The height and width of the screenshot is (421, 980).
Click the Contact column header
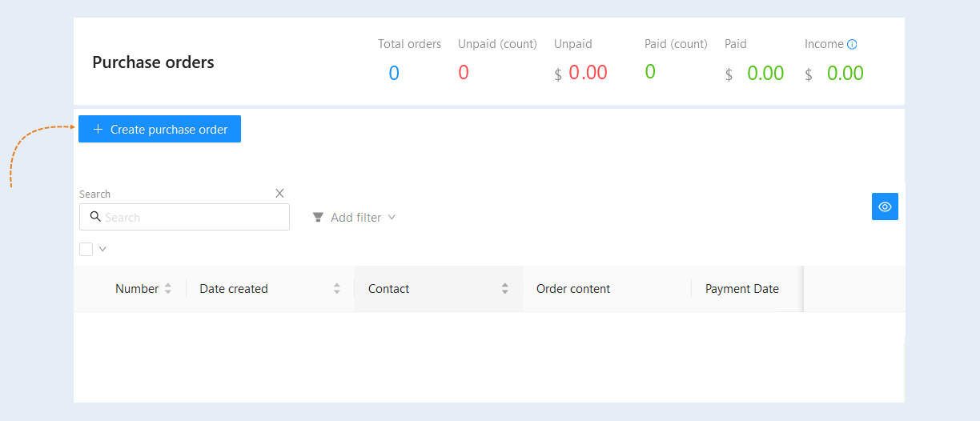pos(389,289)
